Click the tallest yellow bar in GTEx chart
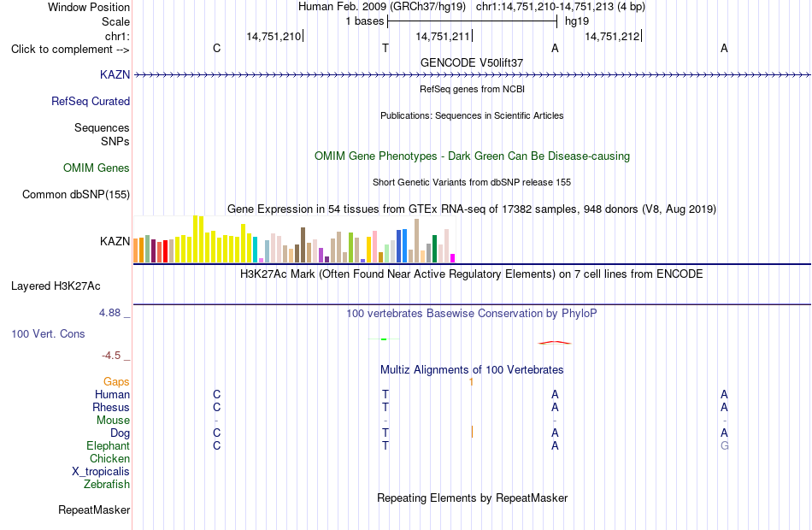Image resolution: width=812 pixels, height=530 pixels. point(196,238)
